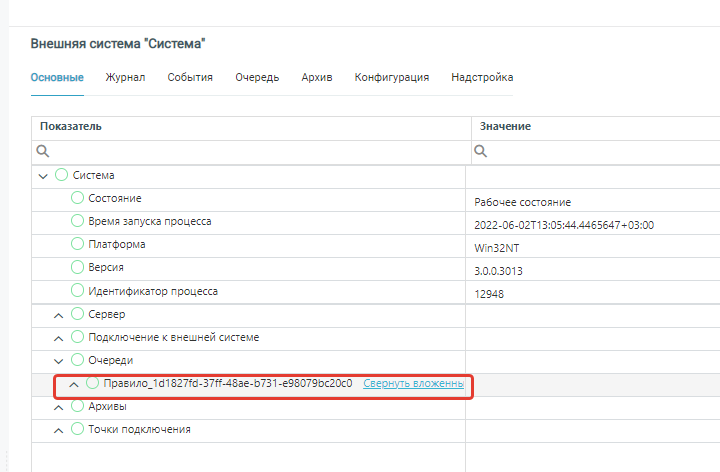Open the Конфигурация tab
Viewport: 720px width, 472px height.
click(392, 77)
